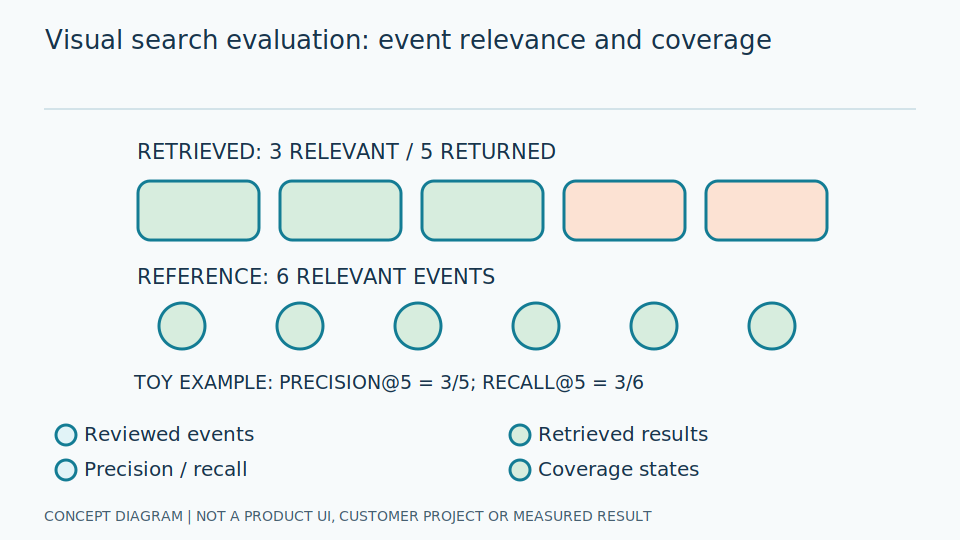
Task: Click the 'Reference: 6 relevant events' heading
Action: pyautogui.click(x=316, y=277)
